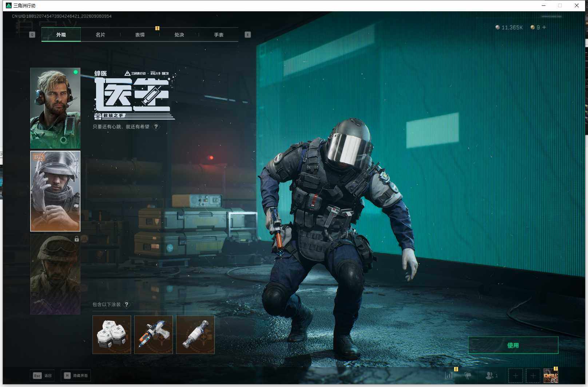This screenshot has height=387, width=588.
Task: View the white cylinder grenade skin item
Action: [195, 335]
